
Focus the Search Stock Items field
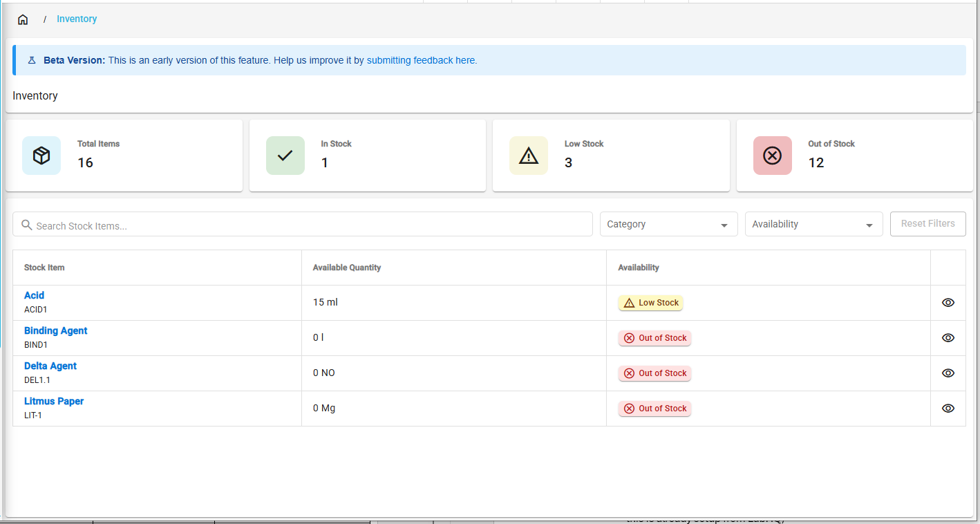coord(303,224)
